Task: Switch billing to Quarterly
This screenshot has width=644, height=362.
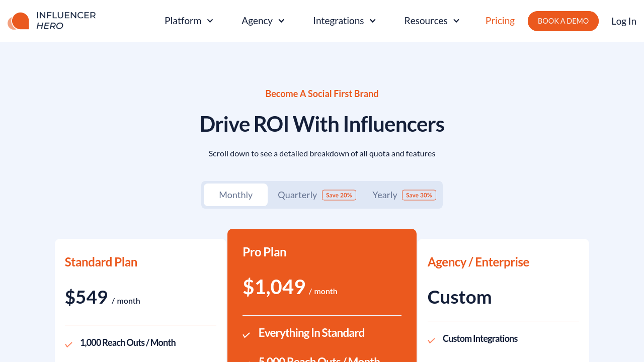Action: (297, 195)
